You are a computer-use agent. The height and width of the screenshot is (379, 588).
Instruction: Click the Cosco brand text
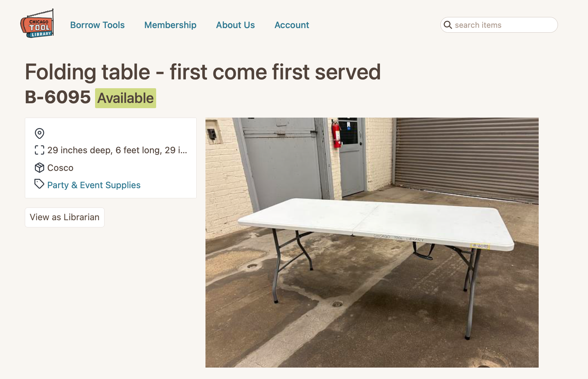(60, 168)
